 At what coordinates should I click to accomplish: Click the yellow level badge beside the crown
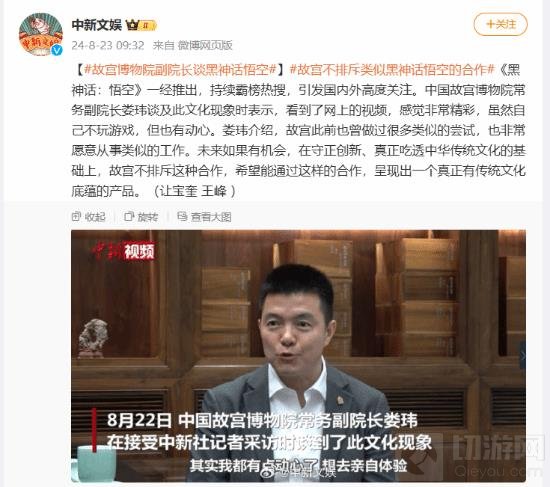pos(148,25)
